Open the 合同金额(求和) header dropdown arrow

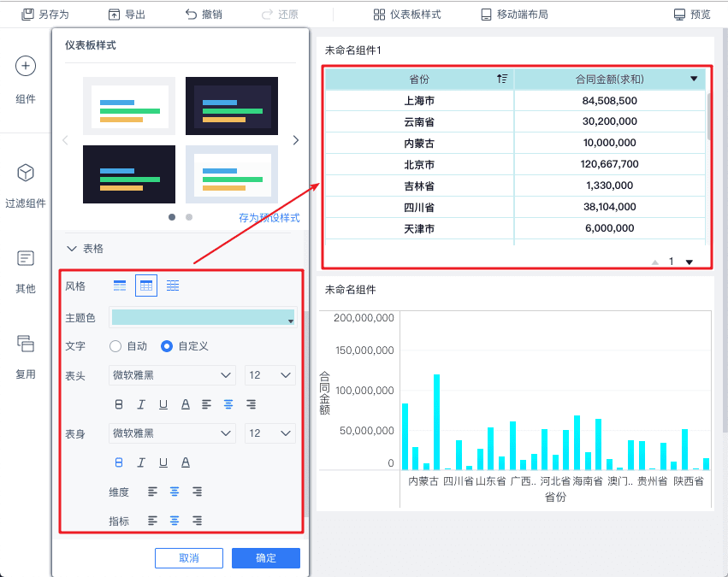tap(694, 79)
